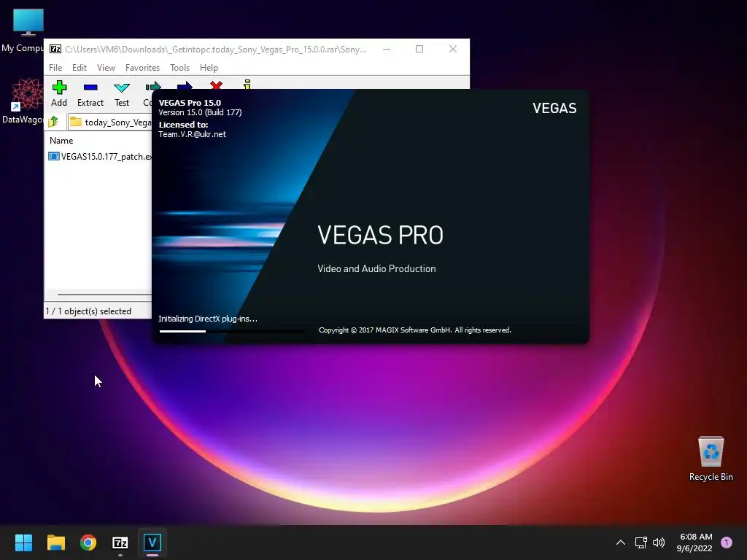The width and height of the screenshot is (747, 560).
Task: Open volume tray icon
Action: [659, 542]
